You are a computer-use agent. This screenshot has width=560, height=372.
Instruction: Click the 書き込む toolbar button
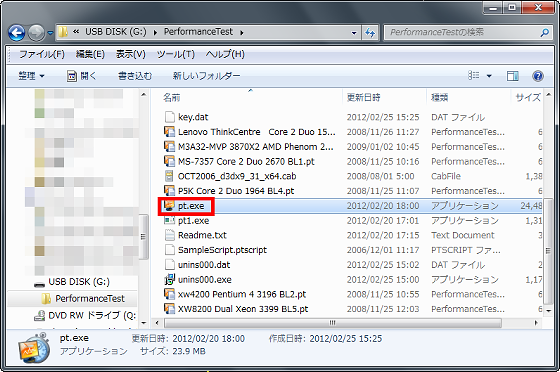click(135, 76)
